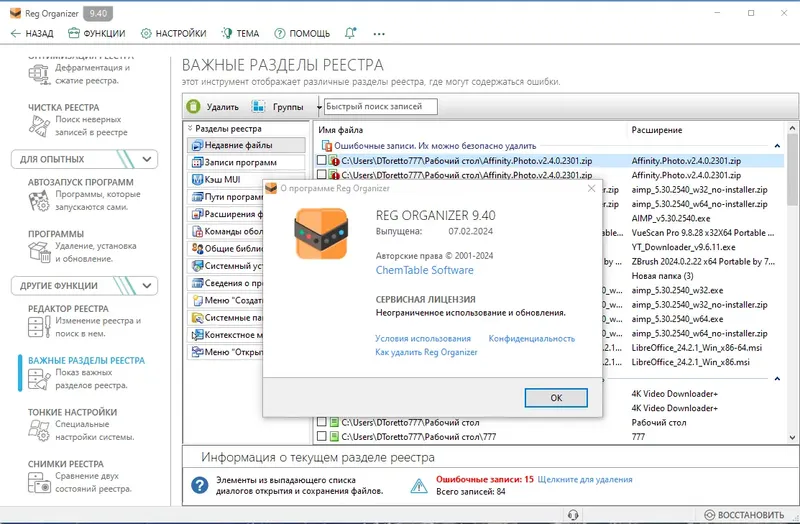Collapse the lower list group arrow
Viewport: 800px width, 524px height.
point(777,379)
